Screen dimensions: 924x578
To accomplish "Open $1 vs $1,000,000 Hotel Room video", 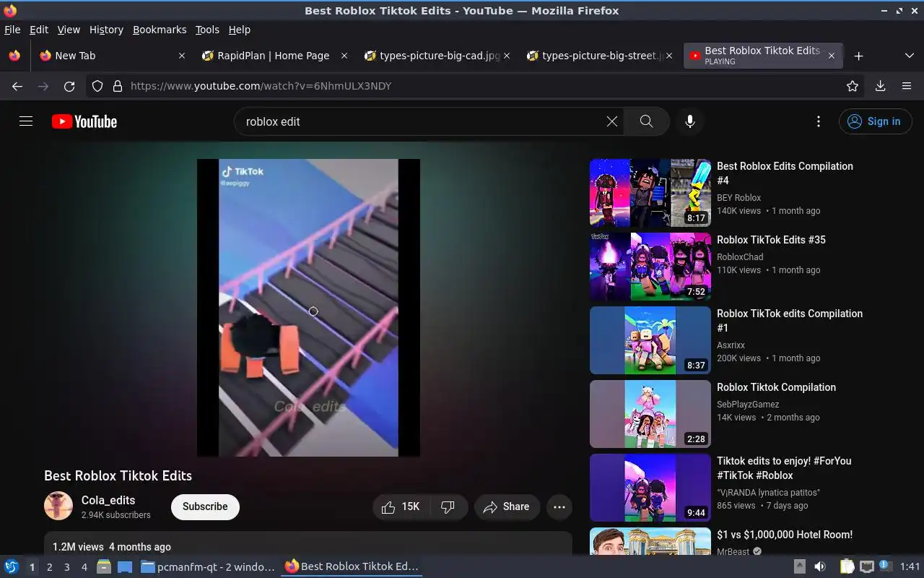I will tap(785, 535).
